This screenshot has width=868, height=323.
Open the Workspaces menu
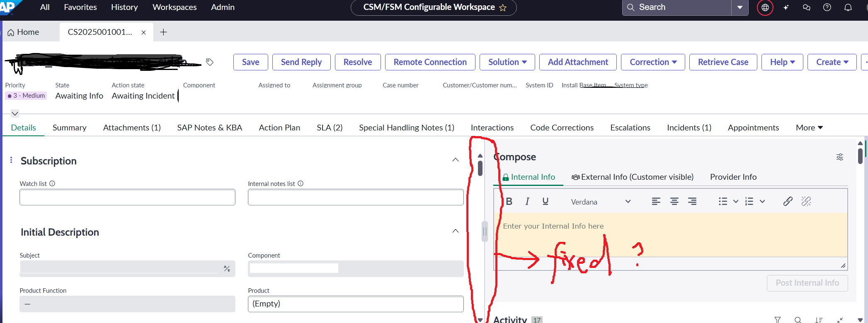pos(175,7)
